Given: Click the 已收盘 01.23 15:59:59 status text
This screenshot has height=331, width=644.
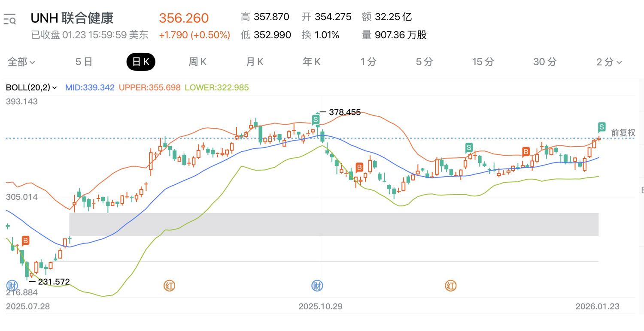Looking at the screenshot, I should point(90,35).
